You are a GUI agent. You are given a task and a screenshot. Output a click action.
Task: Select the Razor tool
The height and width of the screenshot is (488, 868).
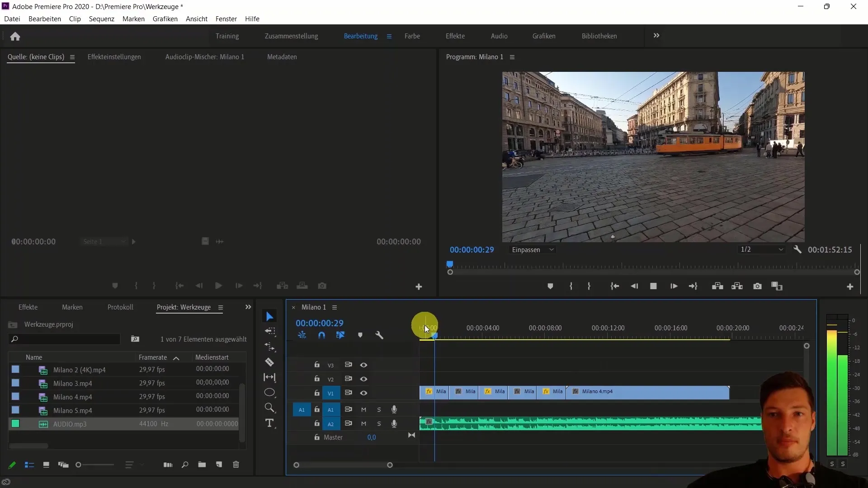coord(269,362)
